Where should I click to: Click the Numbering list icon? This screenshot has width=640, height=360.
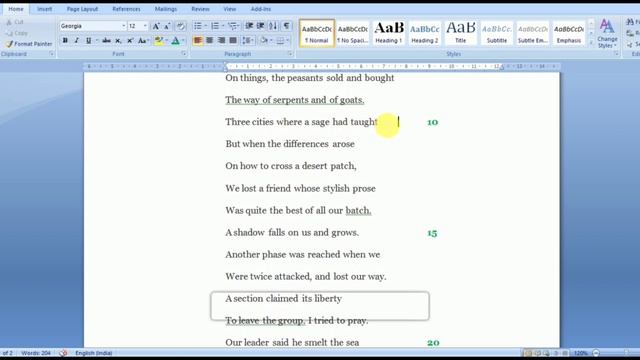click(215, 26)
